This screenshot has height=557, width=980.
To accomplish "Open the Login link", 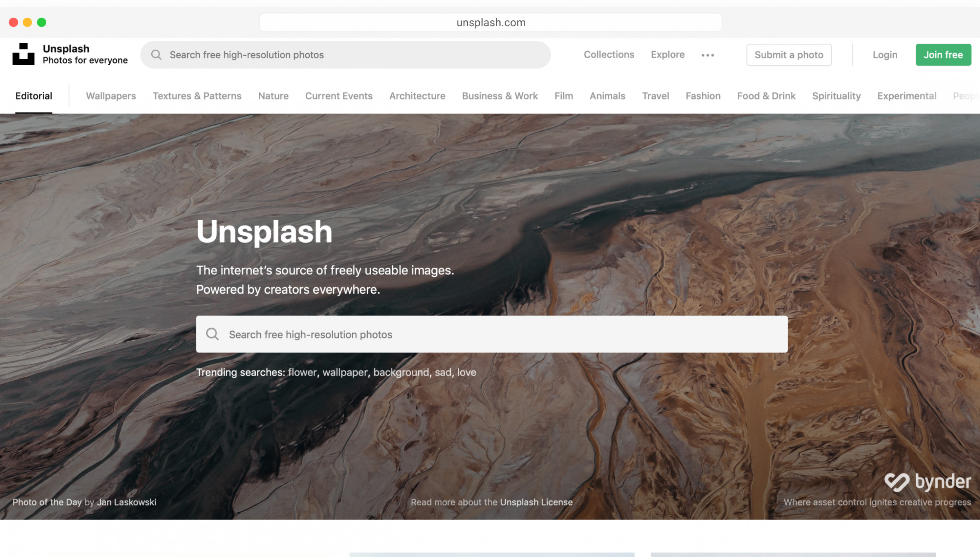I will point(885,55).
